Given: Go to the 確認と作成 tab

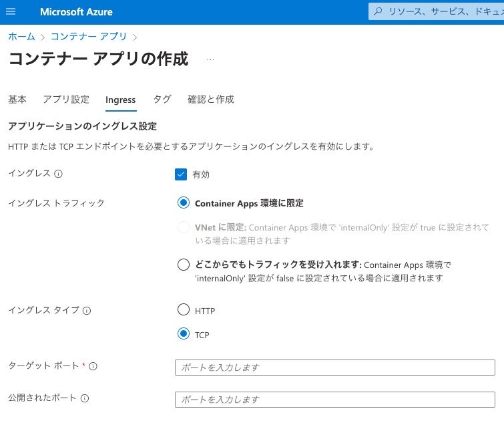Looking at the screenshot, I should [211, 100].
